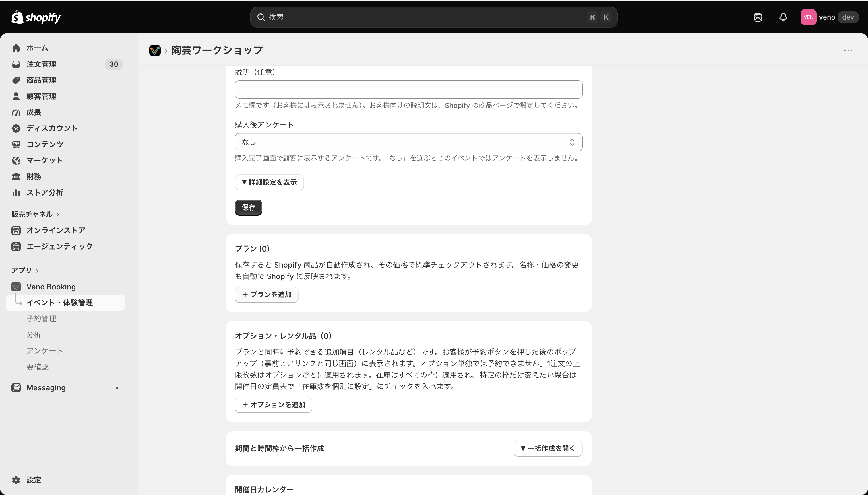The height and width of the screenshot is (495, 868).
Task: Click the 説明（任意）text field
Action: (x=408, y=89)
